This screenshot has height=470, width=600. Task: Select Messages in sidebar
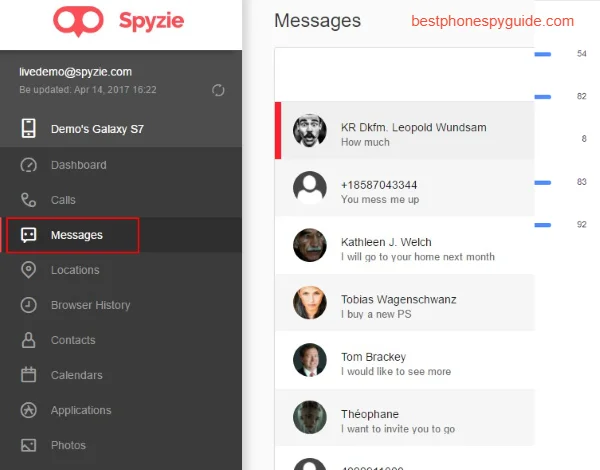121,235
